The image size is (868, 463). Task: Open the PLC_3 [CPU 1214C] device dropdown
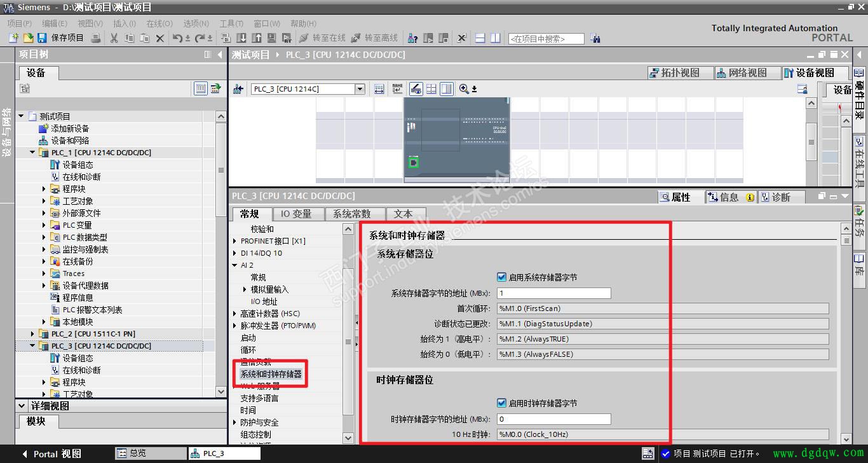pyautogui.click(x=360, y=88)
